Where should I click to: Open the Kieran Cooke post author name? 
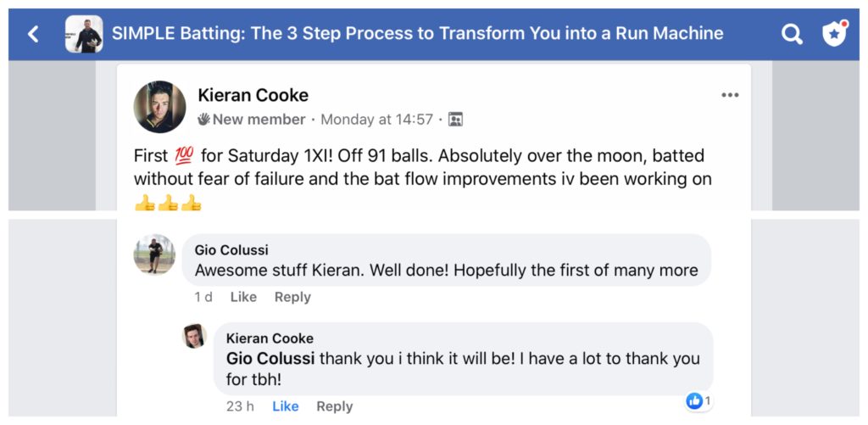click(253, 95)
